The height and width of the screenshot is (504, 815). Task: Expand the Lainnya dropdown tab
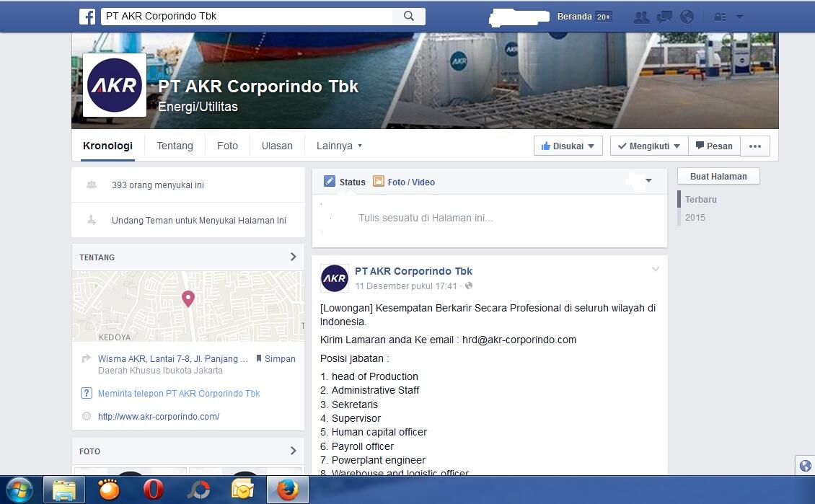(339, 146)
